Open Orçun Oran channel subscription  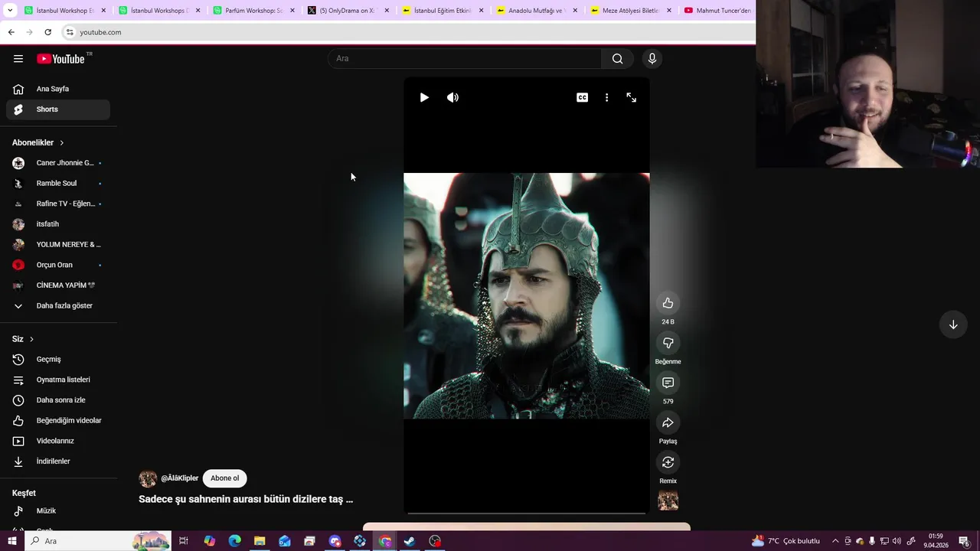(x=58, y=265)
